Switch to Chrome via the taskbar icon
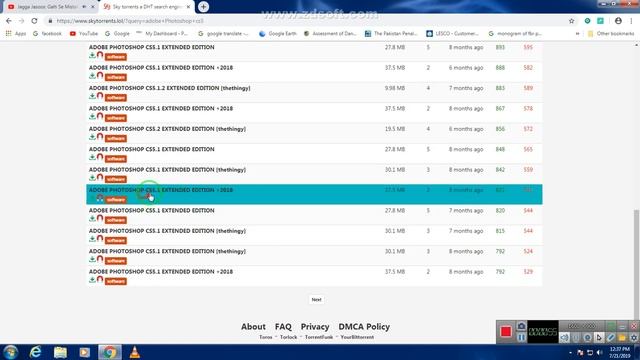 pyautogui.click(x=109, y=352)
